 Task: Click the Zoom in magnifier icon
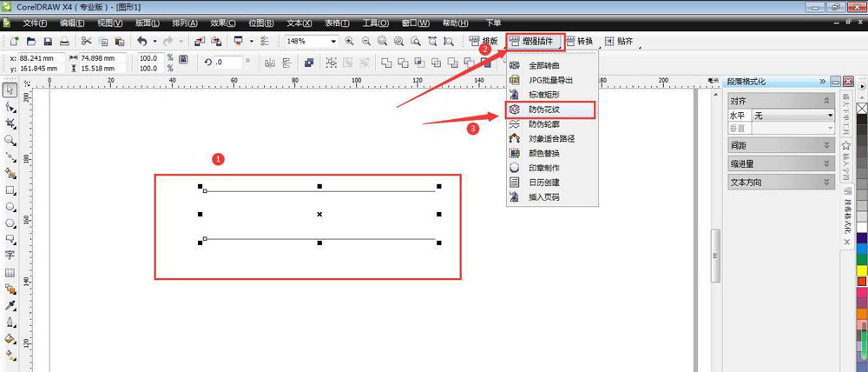(349, 41)
